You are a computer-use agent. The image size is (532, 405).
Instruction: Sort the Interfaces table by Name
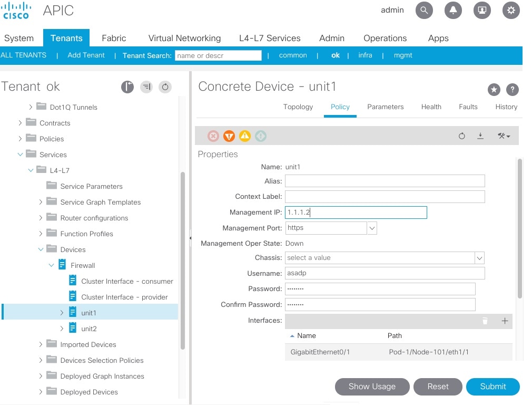pos(307,336)
